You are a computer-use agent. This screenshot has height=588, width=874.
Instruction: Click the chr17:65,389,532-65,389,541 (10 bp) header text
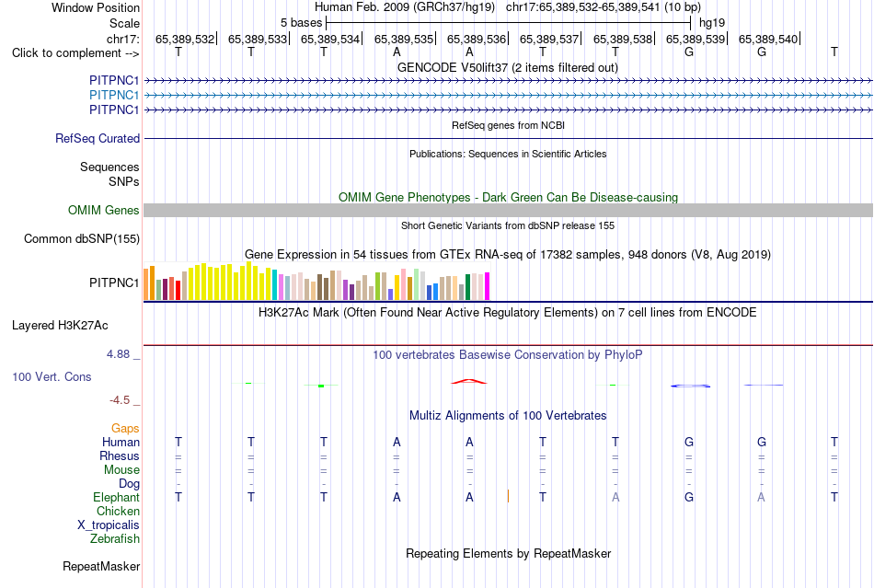tap(604, 7)
